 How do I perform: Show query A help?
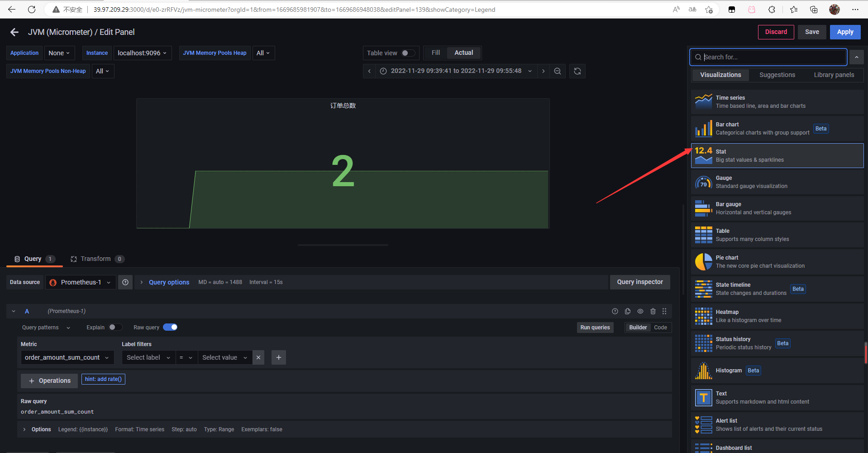coord(615,311)
